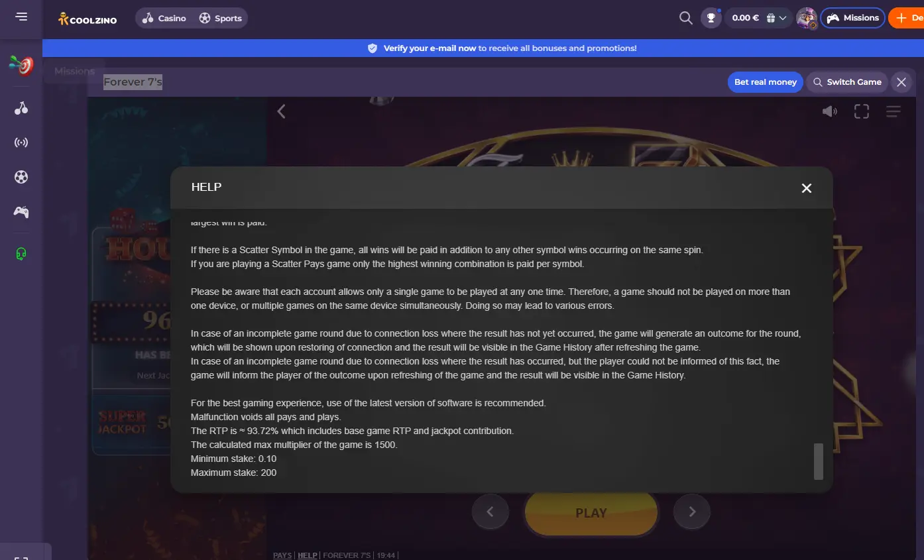Screen dimensions: 924x560
Task: Switch to the Casino tab
Action: coord(164,18)
